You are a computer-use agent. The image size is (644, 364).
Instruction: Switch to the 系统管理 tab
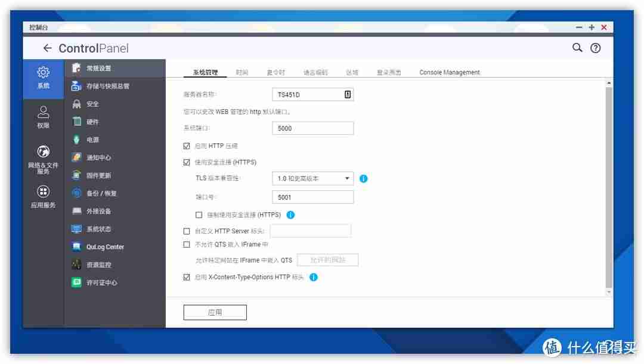205,72
